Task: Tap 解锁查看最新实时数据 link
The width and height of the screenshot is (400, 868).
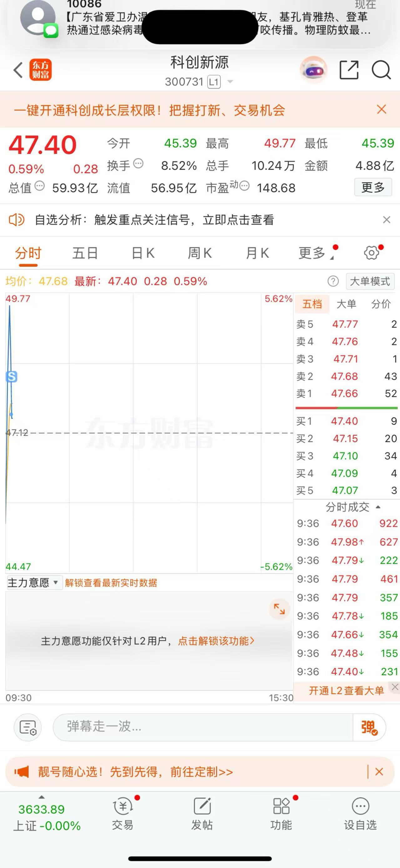Action: pos(111,583)
